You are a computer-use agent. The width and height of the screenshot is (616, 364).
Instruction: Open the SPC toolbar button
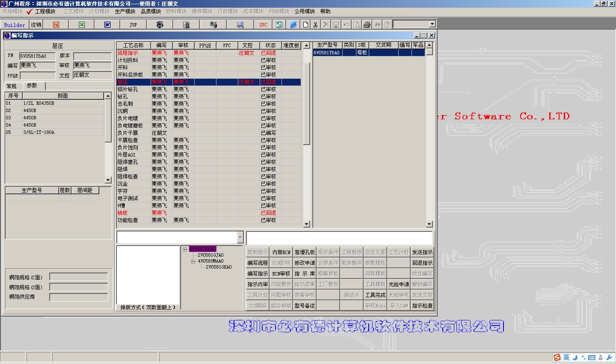pos(263,25)
